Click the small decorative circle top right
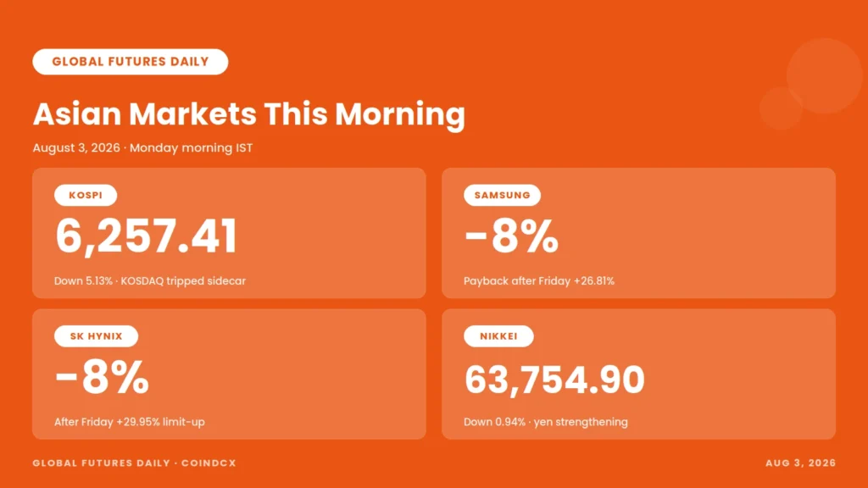Image resolution: width=868 pixels, height=488 pixels. coord(781,108)
